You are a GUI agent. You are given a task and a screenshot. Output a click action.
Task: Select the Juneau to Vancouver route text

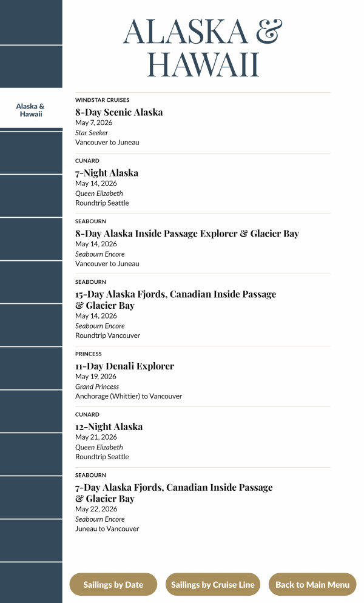pyautogui.click(x=107, y=528)
